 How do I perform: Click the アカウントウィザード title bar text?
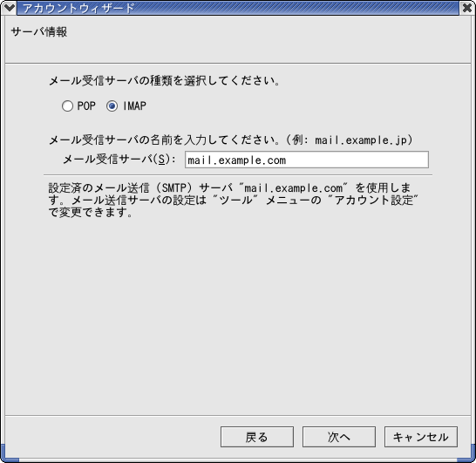[78, 8]
